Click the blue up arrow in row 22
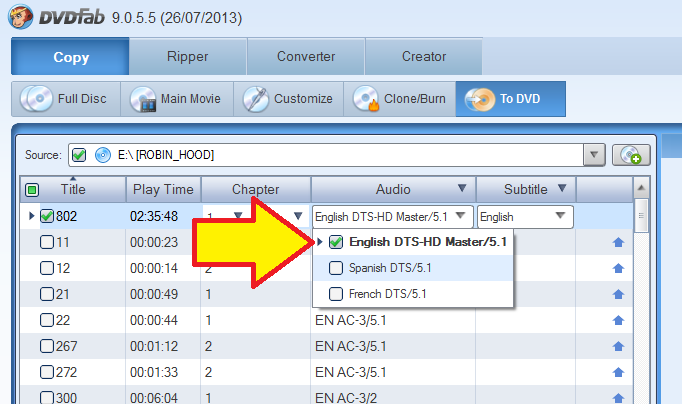 click(618, 321)
